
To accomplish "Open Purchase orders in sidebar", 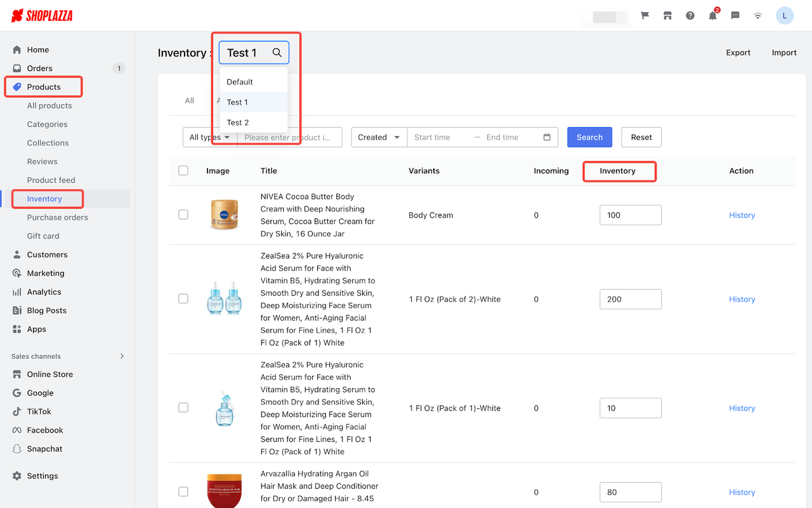I will pyautogui.click(x=57, y=217).
